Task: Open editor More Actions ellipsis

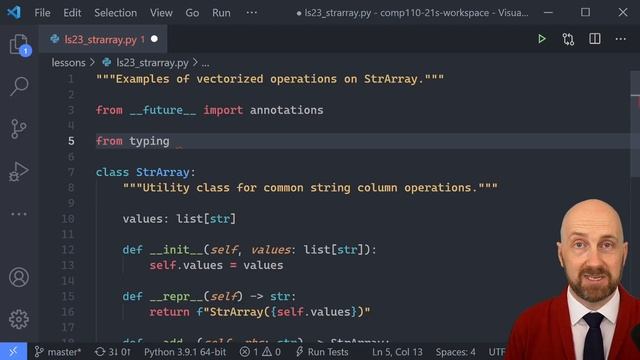Action: click(620, 39)
